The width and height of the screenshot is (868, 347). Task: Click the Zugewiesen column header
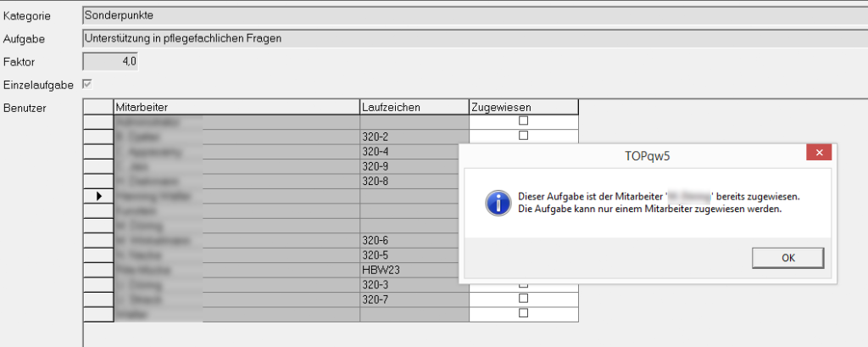tap(523, 107)
